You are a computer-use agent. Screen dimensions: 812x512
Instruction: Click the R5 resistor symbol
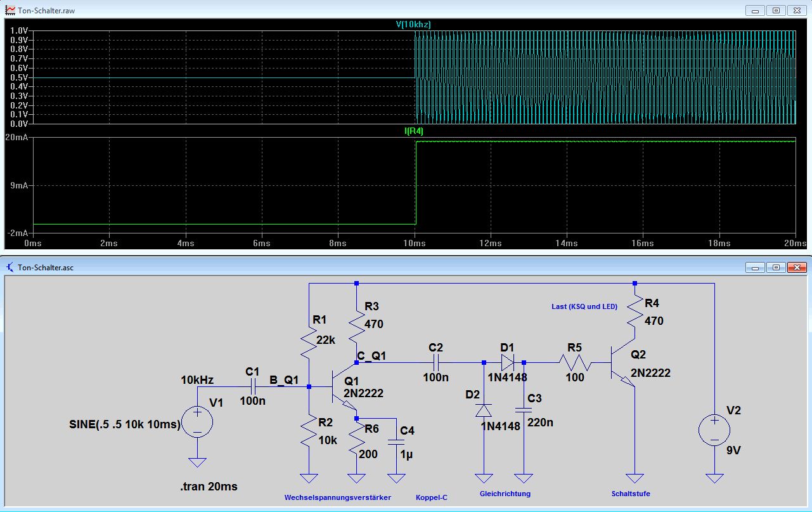pos(574,363)
